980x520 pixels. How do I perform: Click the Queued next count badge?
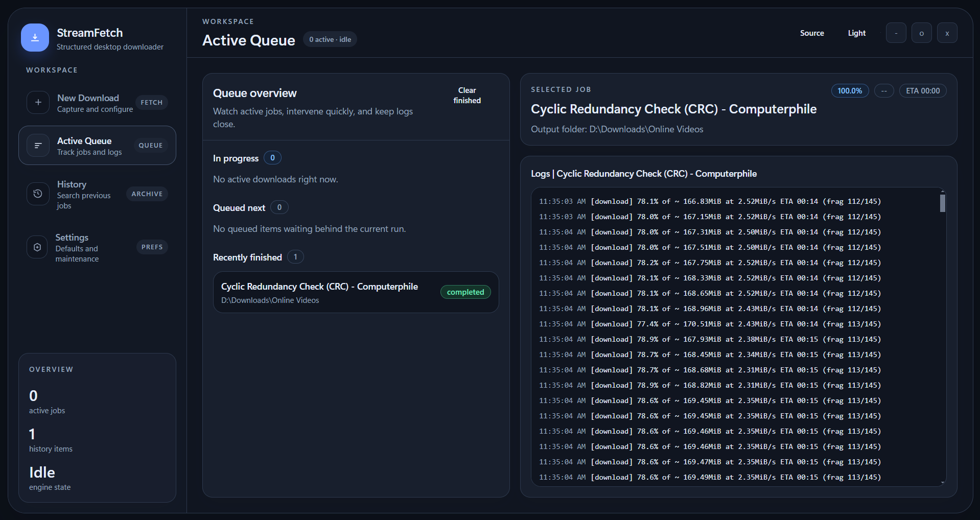279,207
